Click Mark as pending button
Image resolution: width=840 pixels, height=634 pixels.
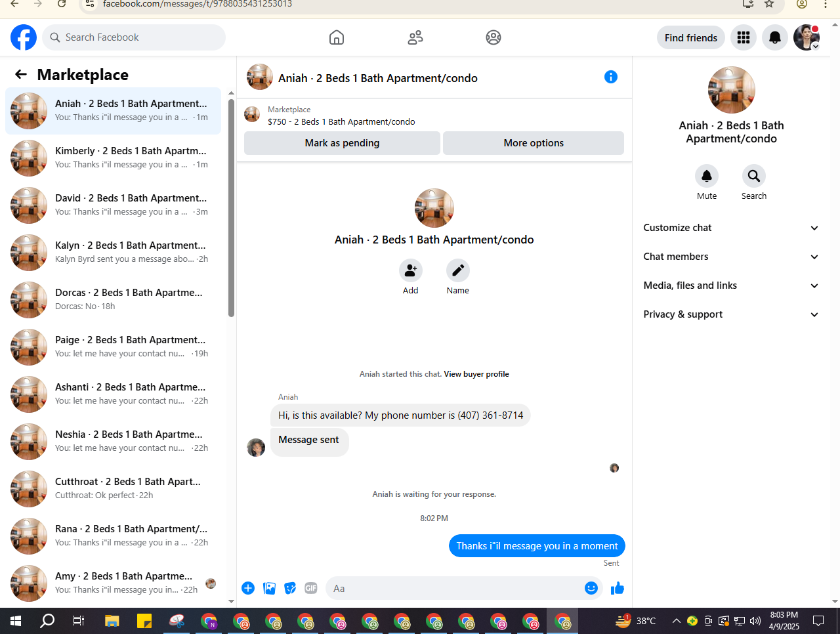342,143
